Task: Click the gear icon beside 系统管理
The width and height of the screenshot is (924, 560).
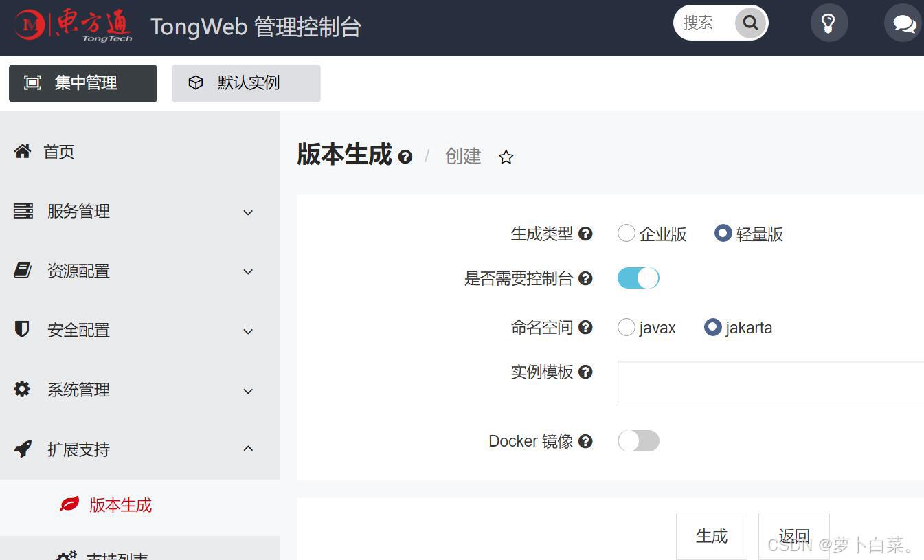Action: [x=22, y=389]
